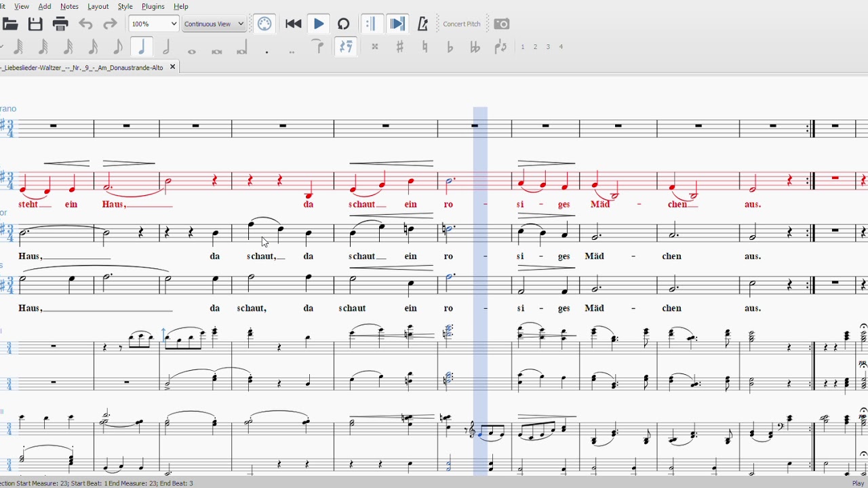The width and height of the screenshot is (868, 488).
Task: Open the Continuous View dropdown
Action: (x=214, y=24)
